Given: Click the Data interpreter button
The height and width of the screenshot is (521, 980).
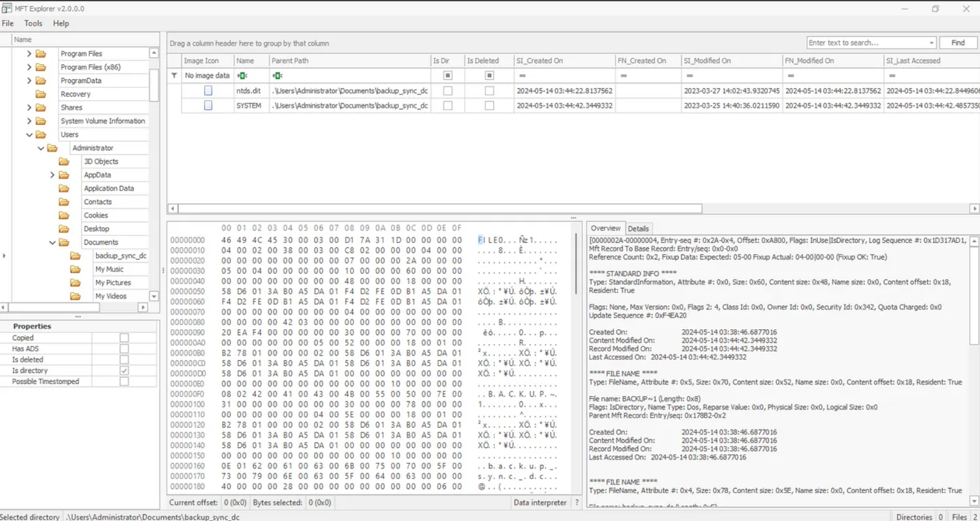Looking at the screenshot, I should 540,502.
